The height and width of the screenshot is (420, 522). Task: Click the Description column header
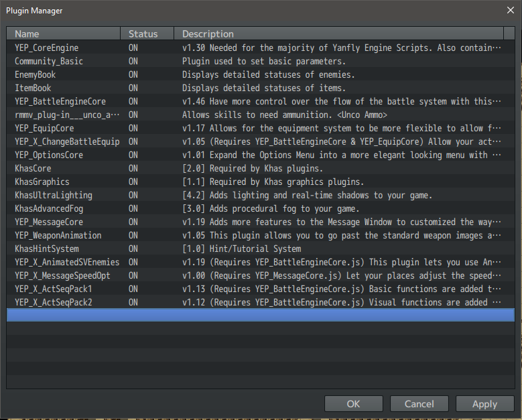tap(339, 33)
